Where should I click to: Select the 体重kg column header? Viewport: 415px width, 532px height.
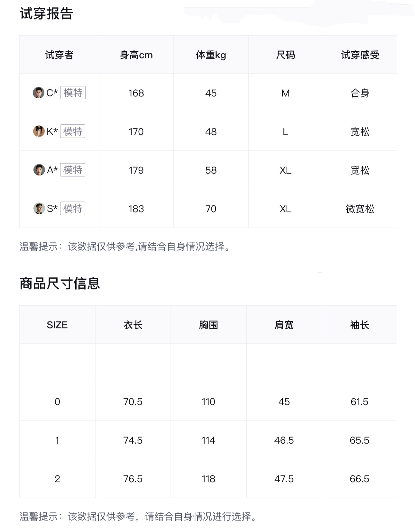pos(211,55)
